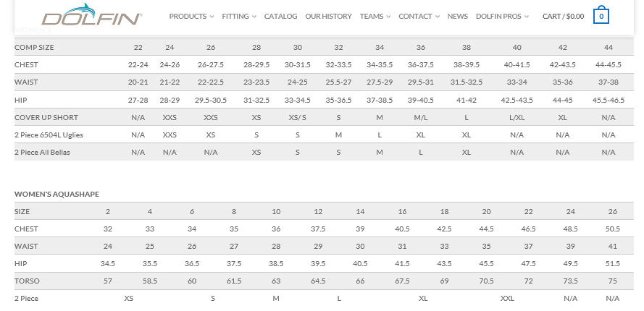Go to the Our History page
This screenshot has height=311, width=644.
329,17
